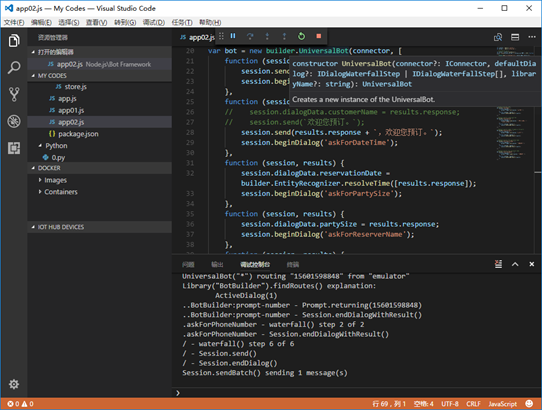Switch to the Terminal panel tab
The height and width of the screenshot is (410, 542).
click(x=293, y=264)
